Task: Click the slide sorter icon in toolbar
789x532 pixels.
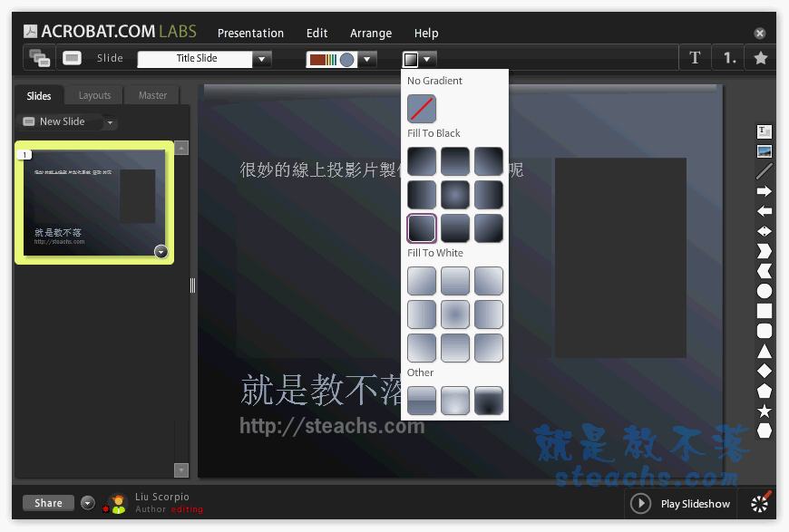Action: [39, 58]
